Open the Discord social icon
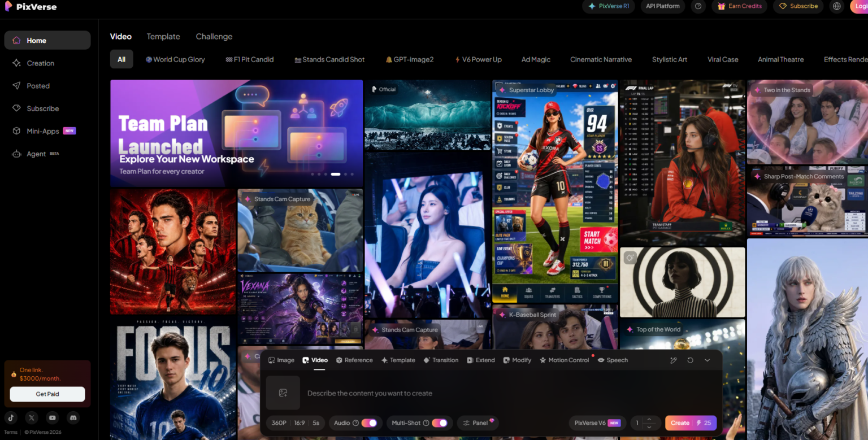This screenshot has height=440, width=868. coord(73,418)
